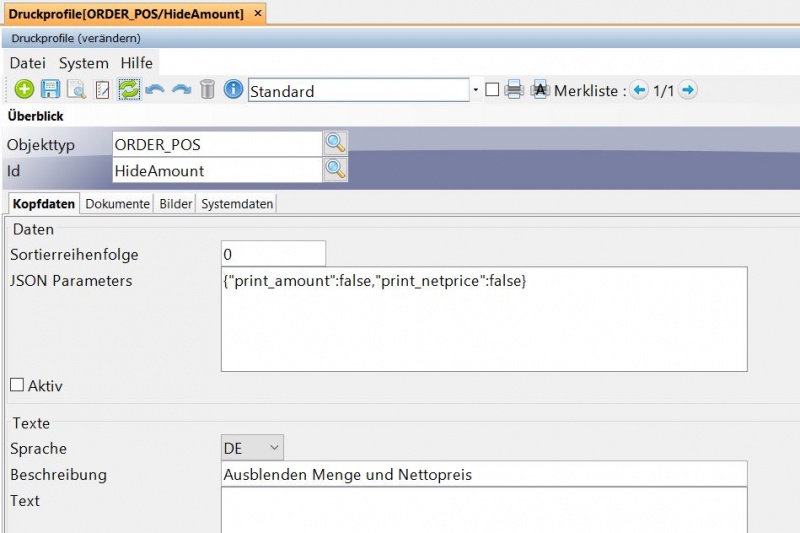Go to next Merkliste entry arrow
The image size is (800, 533).
pyautogui.click(x=687, y=90)
